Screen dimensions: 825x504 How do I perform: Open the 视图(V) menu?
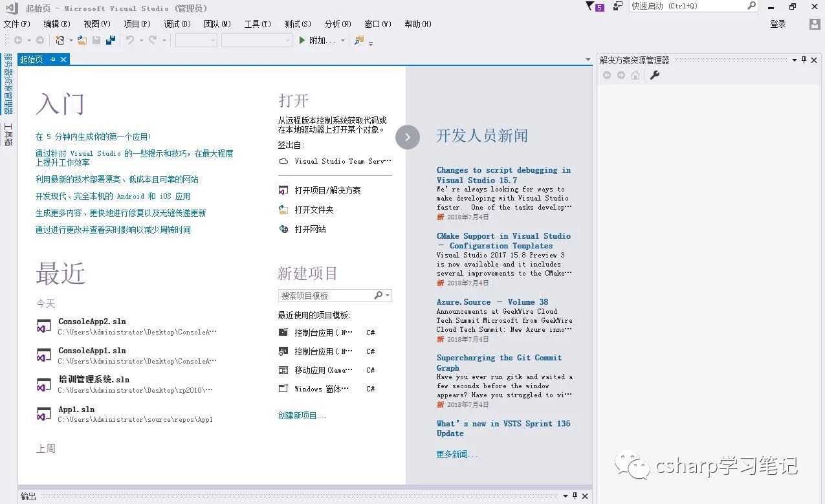pos(97,24)
